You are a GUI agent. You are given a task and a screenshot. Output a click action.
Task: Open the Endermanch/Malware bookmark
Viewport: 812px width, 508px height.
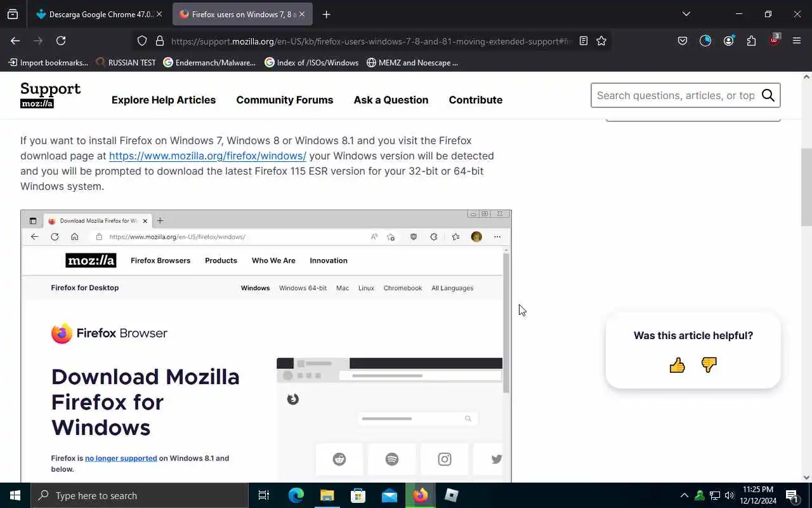[x=209, y=62]
